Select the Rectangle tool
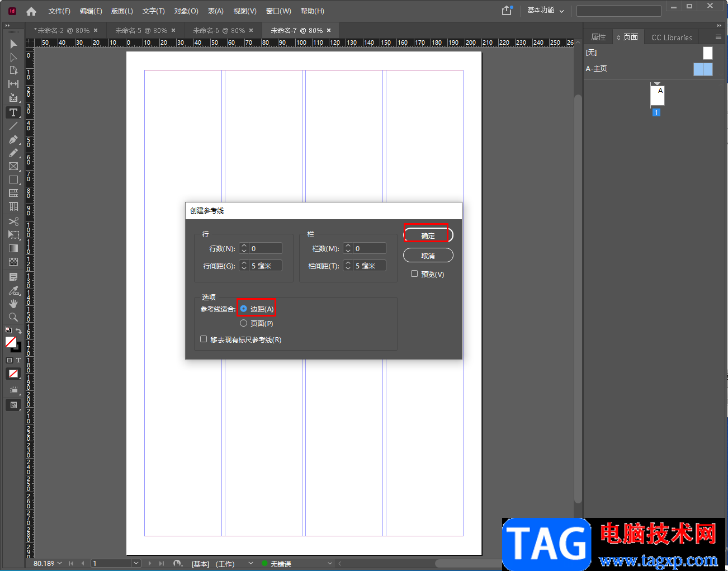 [13, 180]
